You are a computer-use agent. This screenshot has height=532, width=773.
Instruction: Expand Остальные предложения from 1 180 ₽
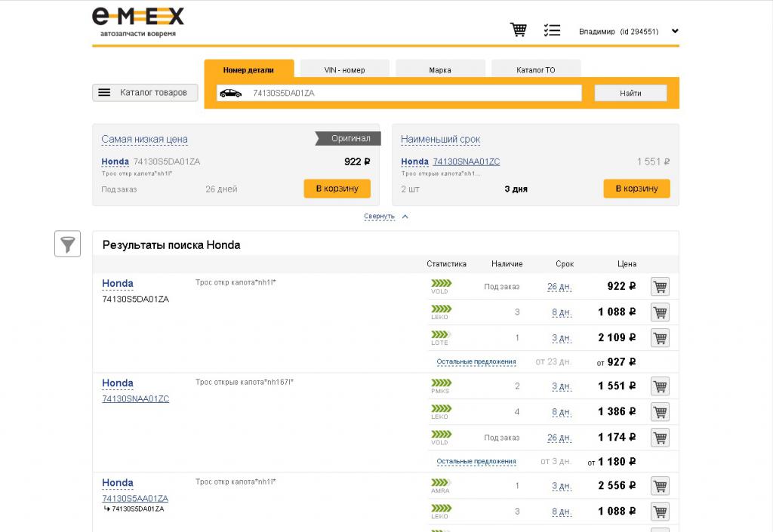(476, 462)
